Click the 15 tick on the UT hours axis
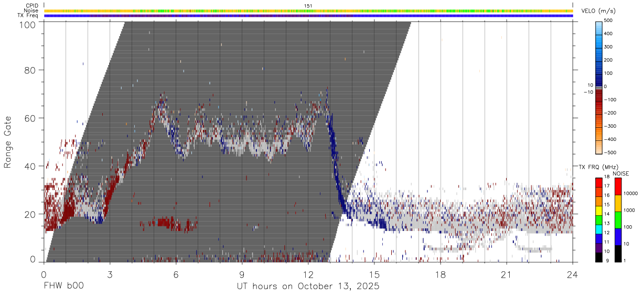Image resolution: width=644 pixels, height=297 pixels. (374, 274)
